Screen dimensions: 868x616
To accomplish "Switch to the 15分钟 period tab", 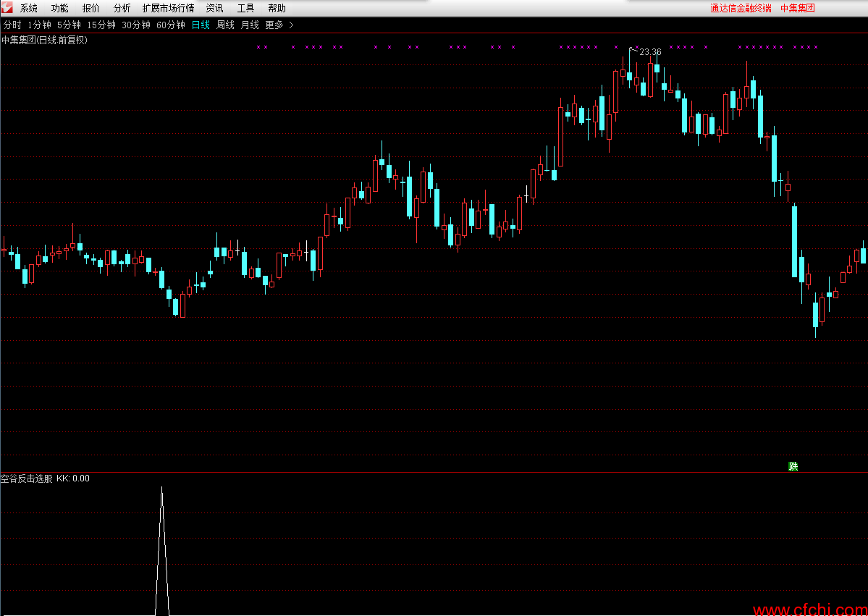I will pyautogui.click(x=101, y=25).
